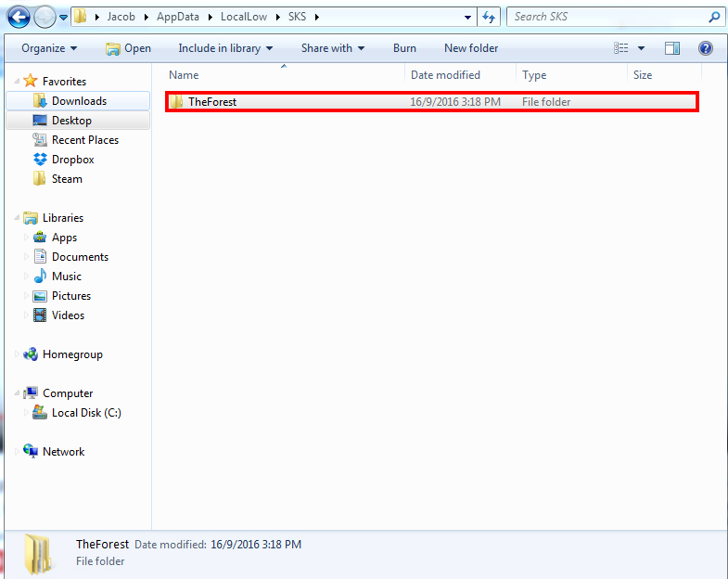728x579 pixels.
Task: Select the TheForest folder icon
Action: [176, 102]
